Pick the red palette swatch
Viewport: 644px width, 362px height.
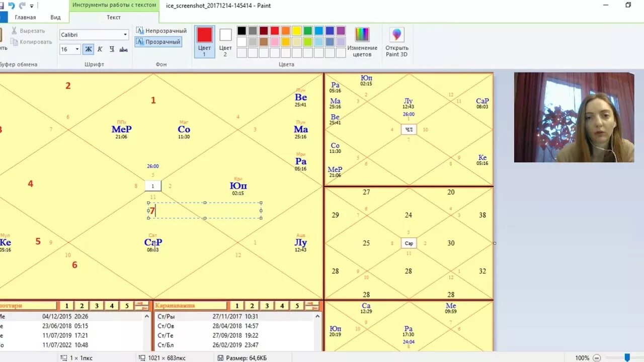(x=275, y=31)
